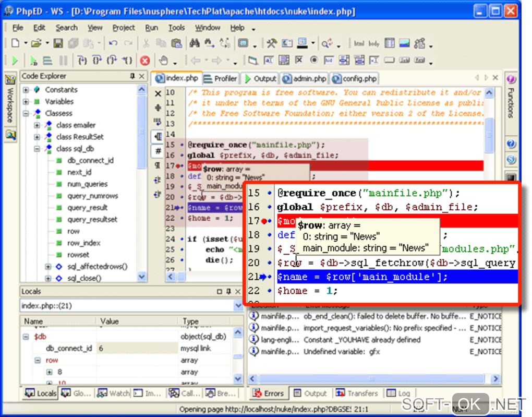This screenshot has width=532, height=417.
Task: Switch to the Watch tab
Action: click(113, 393)
